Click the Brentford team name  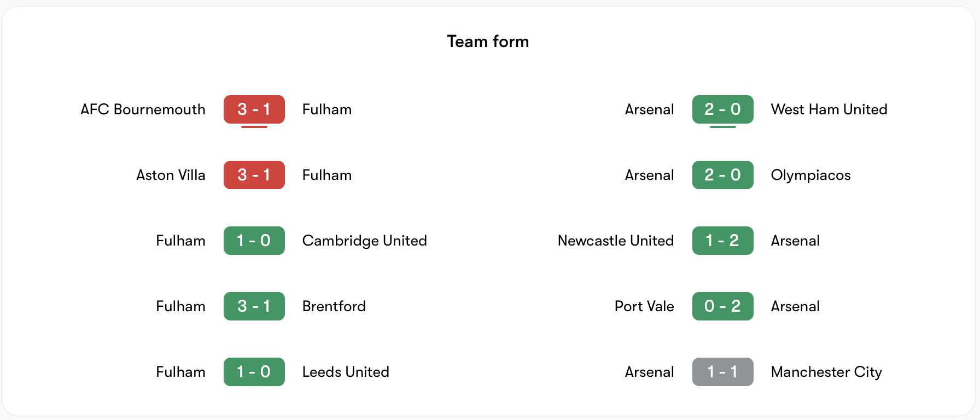pos(334,306)
